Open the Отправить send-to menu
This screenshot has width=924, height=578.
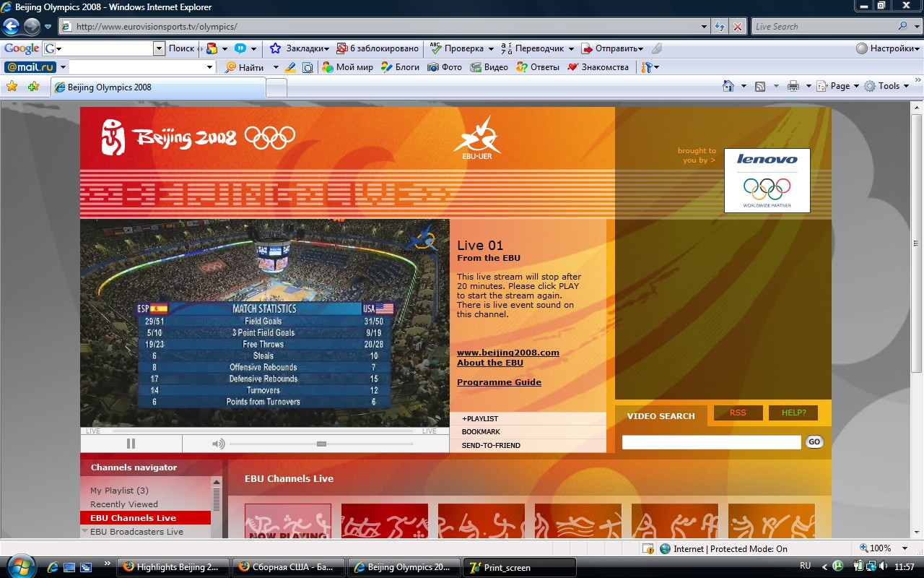(612, 48)
